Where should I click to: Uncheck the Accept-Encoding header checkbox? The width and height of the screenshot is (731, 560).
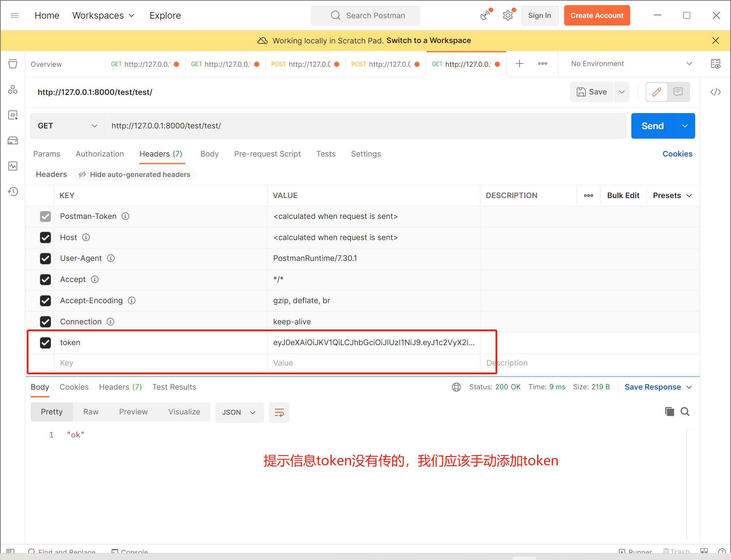click(45, 301)
